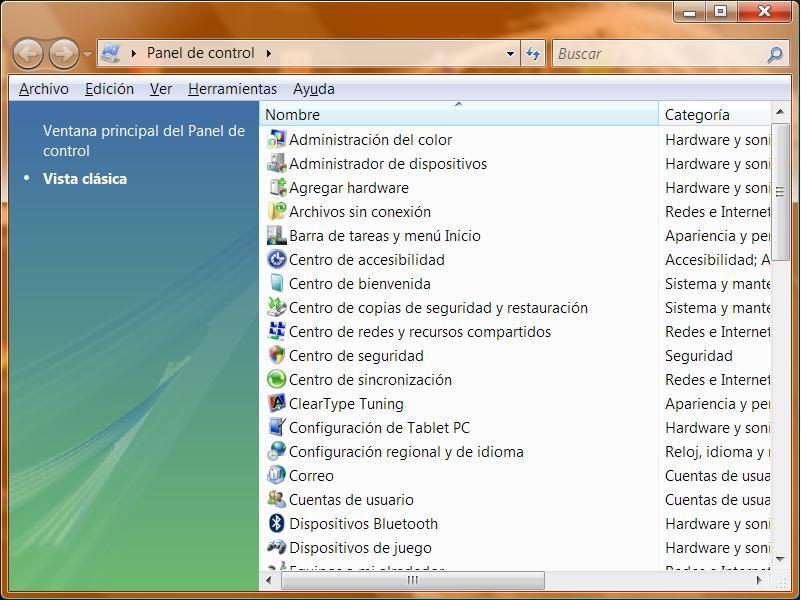
Task: Click the vertical scrollbar up arrow
Action: pyautogui.click(x=780, y=111)
